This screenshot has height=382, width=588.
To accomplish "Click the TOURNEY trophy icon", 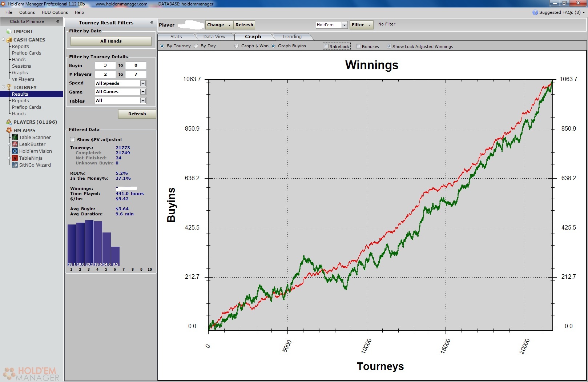I will pyautogui.click(x=9, y=87).
